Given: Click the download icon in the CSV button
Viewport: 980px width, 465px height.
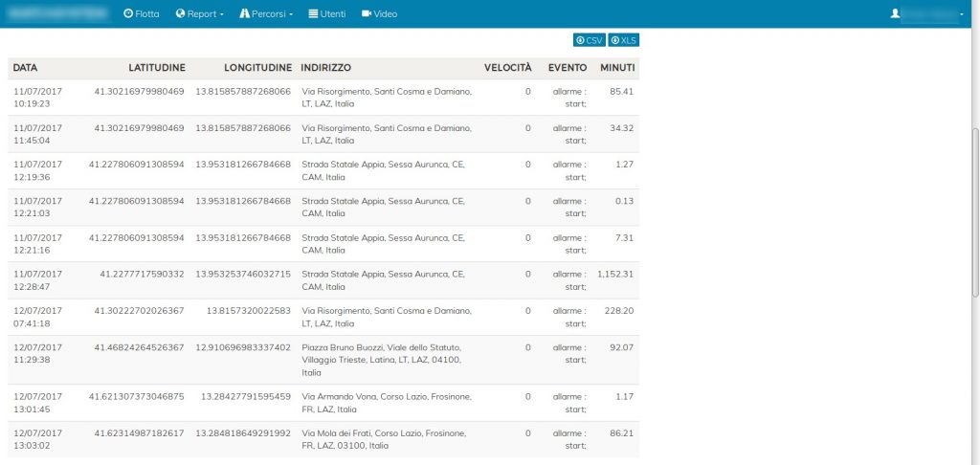Looking at the screenshot, I should pos(580,40).
